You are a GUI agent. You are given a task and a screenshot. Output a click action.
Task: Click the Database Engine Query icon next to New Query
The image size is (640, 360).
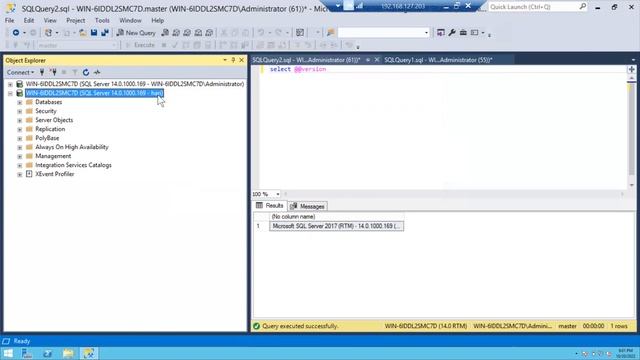(165, 33)
